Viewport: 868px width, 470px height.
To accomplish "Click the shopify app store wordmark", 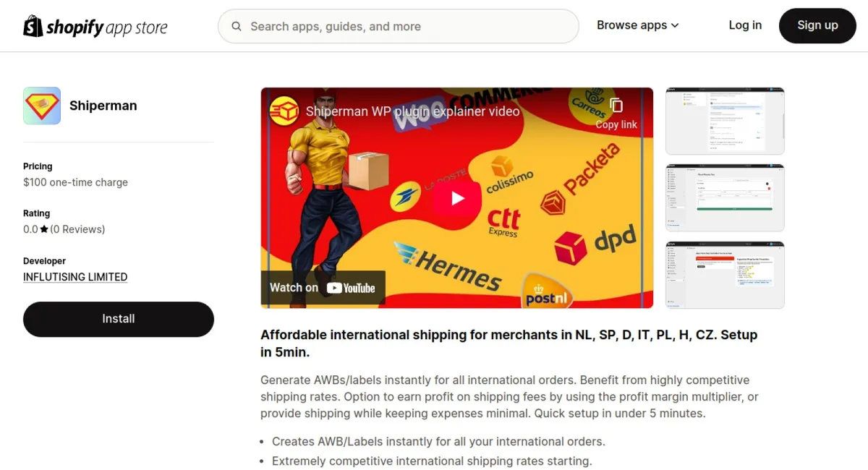I will 106,27.
